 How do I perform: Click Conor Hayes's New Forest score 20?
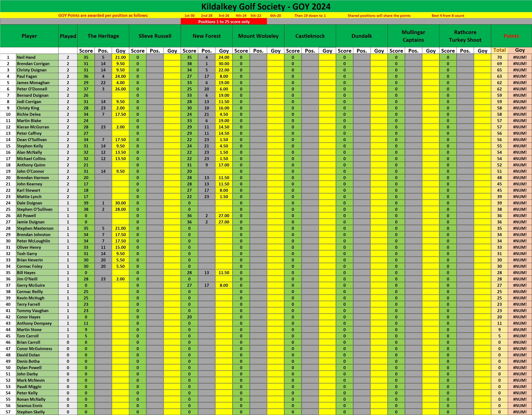(x=189, y=317)
